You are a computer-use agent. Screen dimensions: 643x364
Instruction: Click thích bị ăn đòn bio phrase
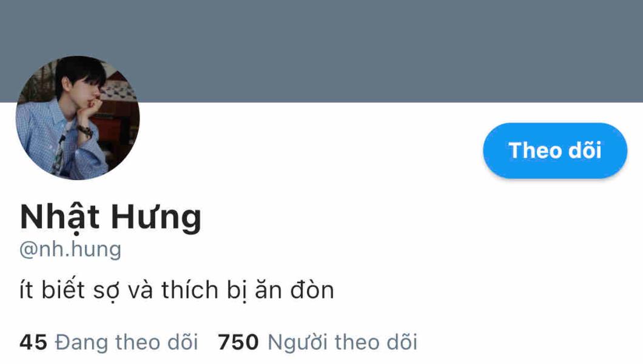(247, 290)
